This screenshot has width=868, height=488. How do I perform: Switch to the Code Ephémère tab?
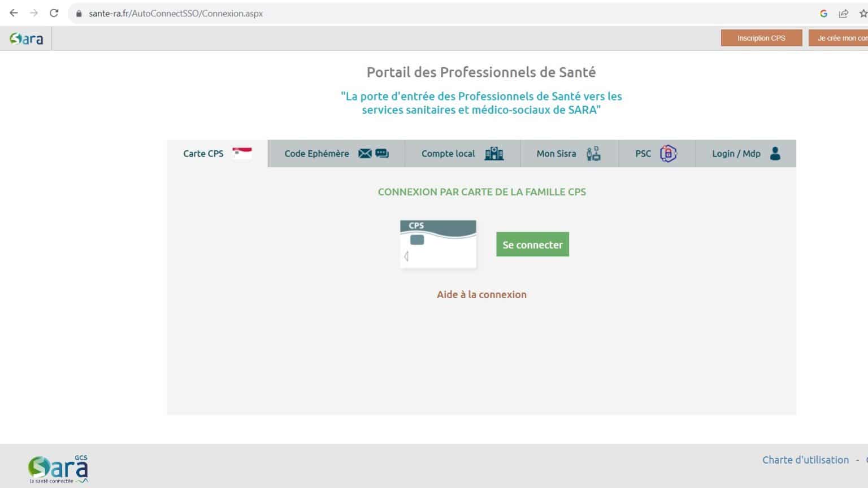tap(336, 154)
